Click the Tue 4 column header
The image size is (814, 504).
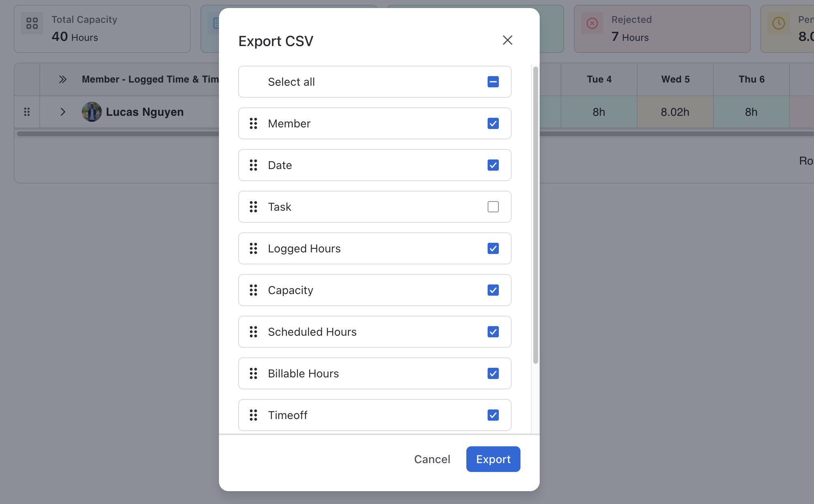599,79
